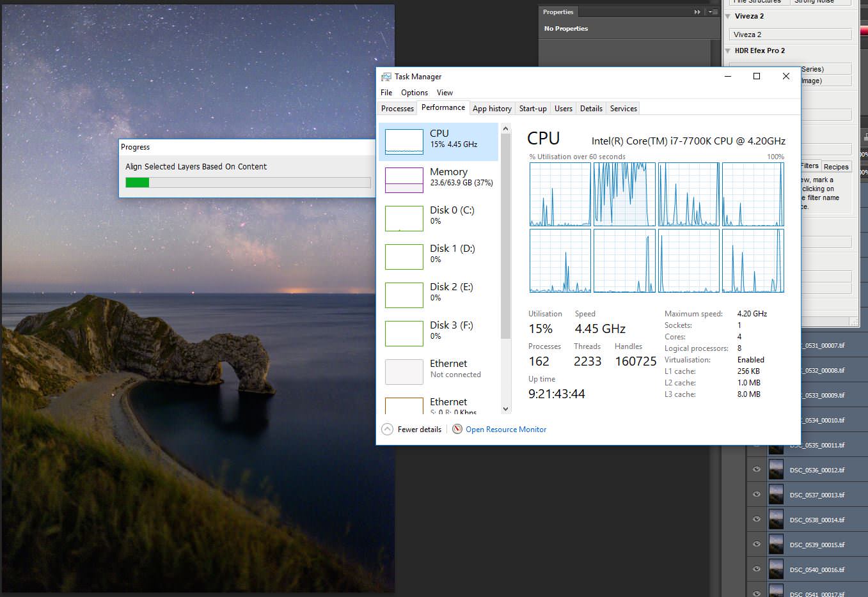Viewport: 868px width, 597px height.
Task: Click the up time value 9:21:43:44
Action: tap(556, 394)
